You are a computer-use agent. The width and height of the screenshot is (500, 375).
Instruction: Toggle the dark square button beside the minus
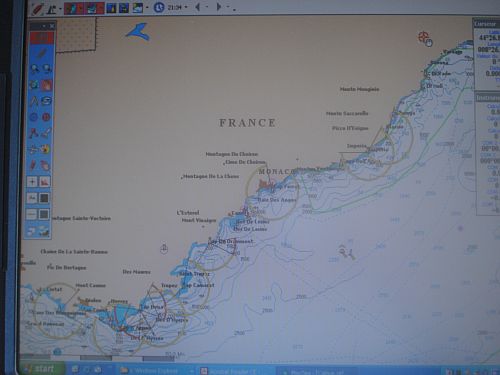tap(44, 214)
